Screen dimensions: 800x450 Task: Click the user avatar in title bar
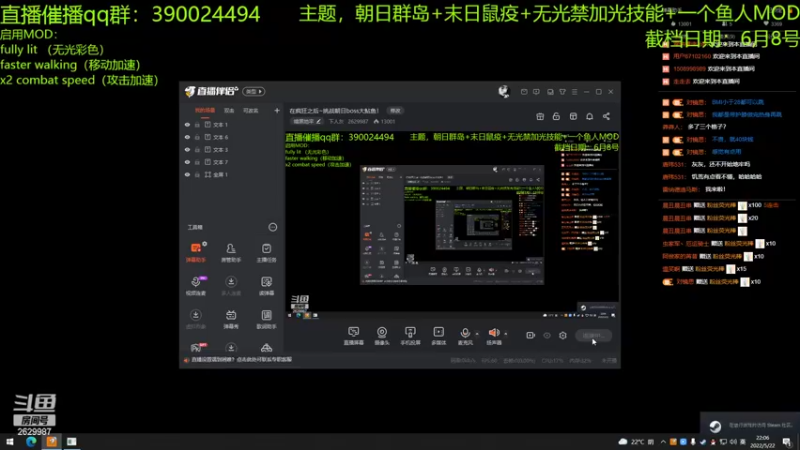[x=504, y=91]
